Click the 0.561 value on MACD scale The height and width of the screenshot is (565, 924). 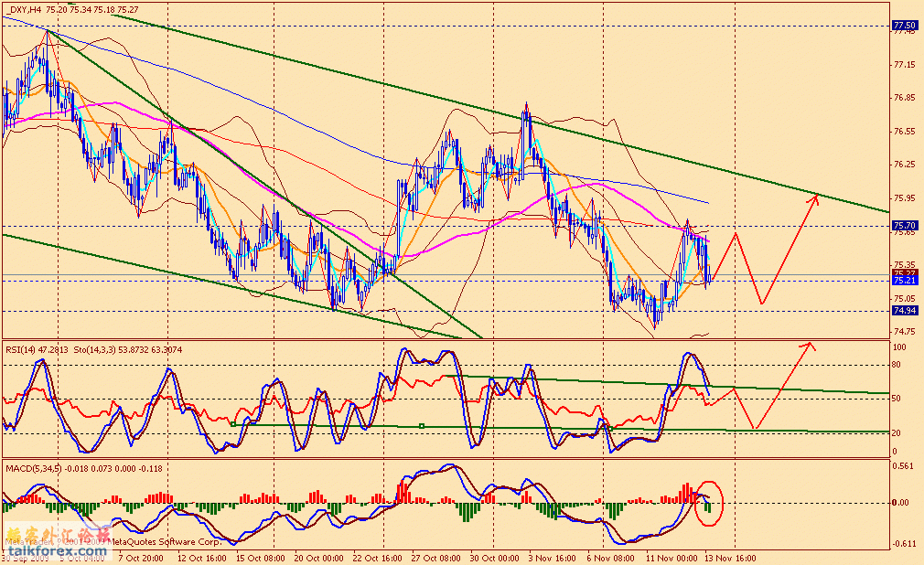(905, 466)
